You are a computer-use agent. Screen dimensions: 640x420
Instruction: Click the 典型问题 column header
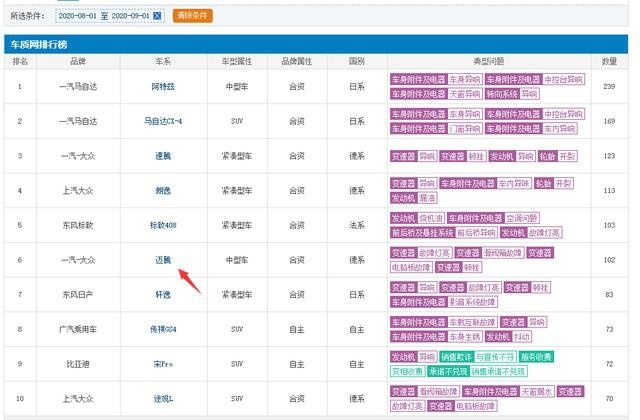pos(489,61)
